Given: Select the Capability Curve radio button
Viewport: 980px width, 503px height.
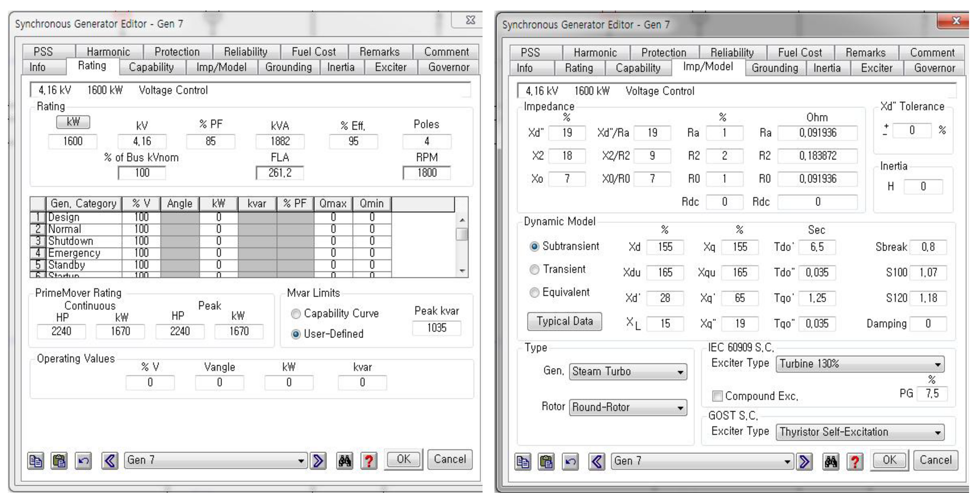Looking at the screenshot, I should pyautogui.click(x=296, y=314).
